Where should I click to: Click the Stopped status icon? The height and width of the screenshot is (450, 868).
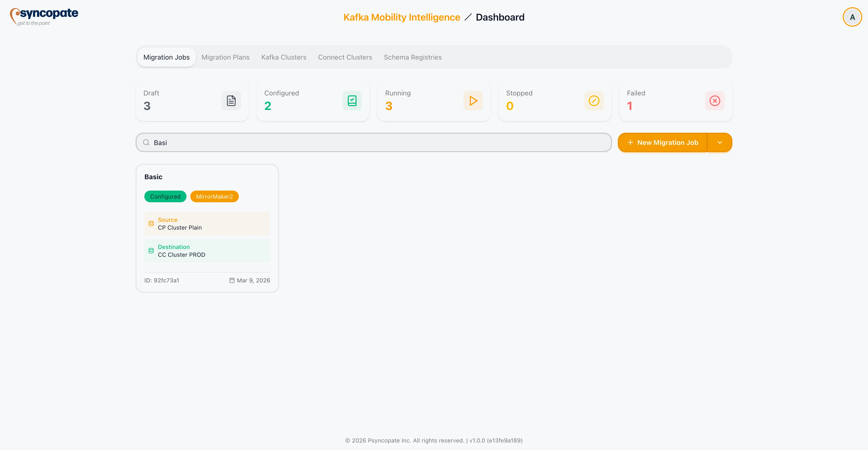tap(594, 101)
